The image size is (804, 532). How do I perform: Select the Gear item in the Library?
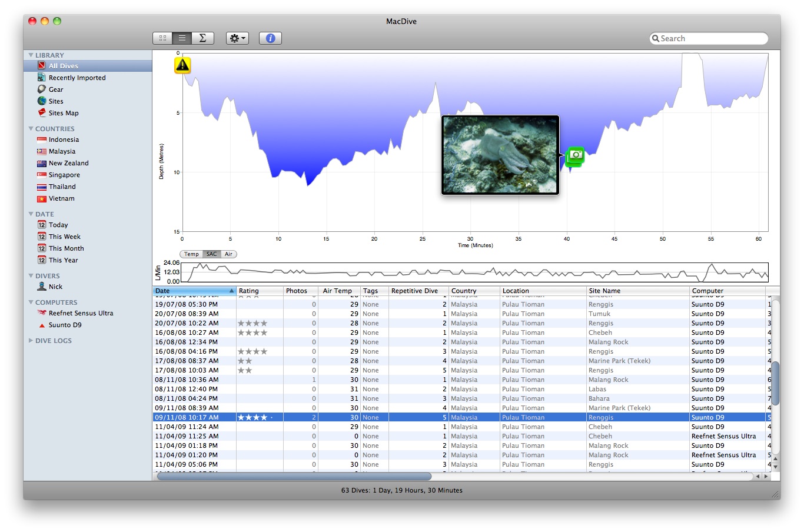[x=56, y=89]
